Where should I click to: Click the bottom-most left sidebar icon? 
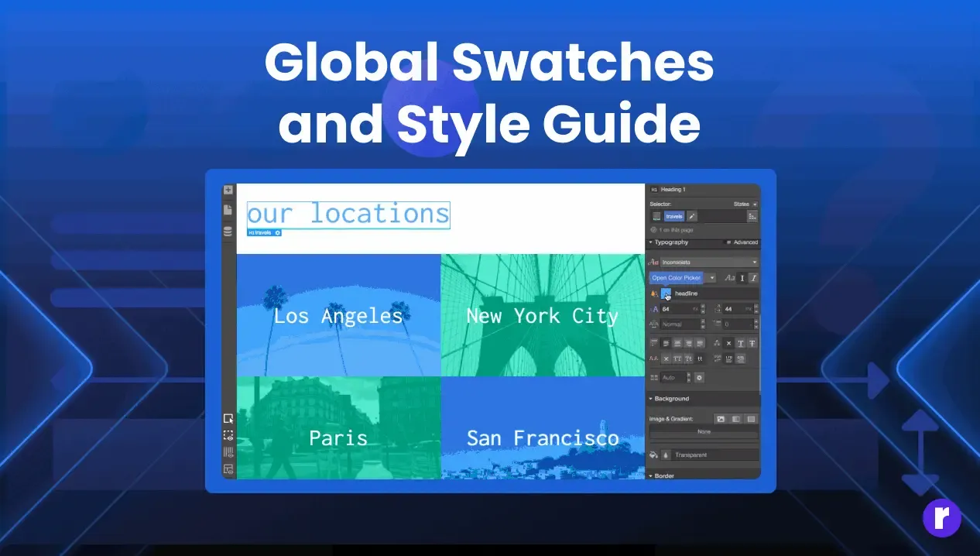pos(228,468)
